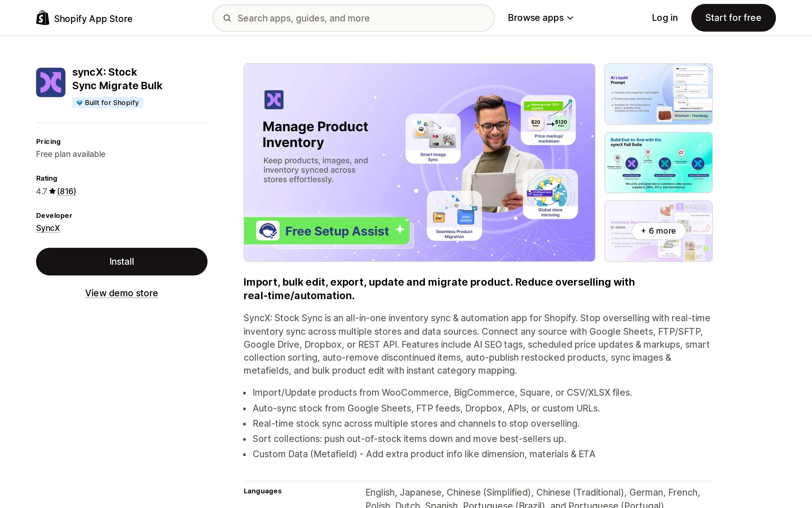This screenshot has height=508, width=812.
Task: Click the Install button
Action: pyautogui.click(x=122, y=262)
